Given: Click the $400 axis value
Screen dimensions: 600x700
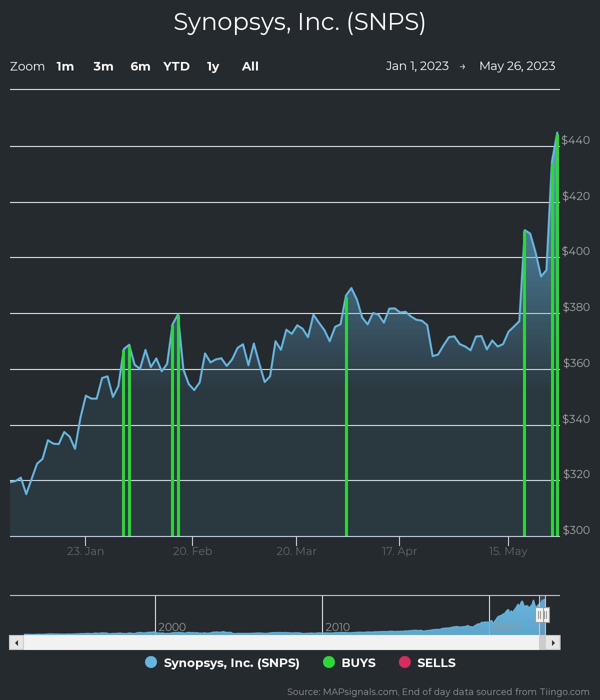Looking at the screenshot, I should (576, 251).
